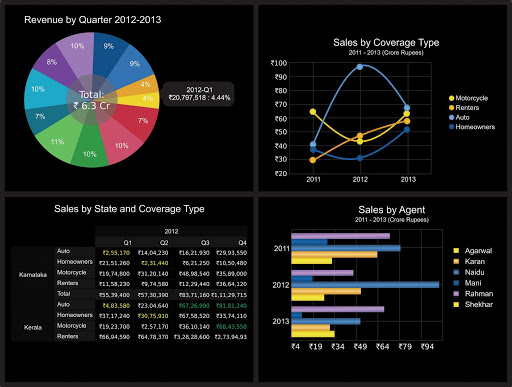Toggle the Renters series in legend
Screen dimensions: 512x387
pyautogui.click(x=464, y=108)
